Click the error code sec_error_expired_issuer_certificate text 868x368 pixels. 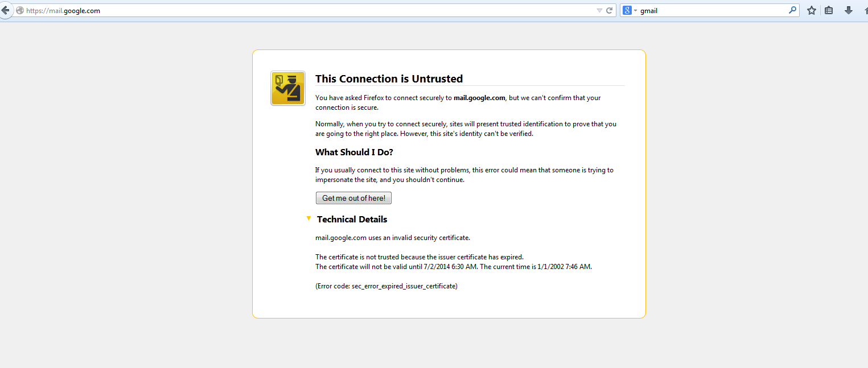click(386, 286)
